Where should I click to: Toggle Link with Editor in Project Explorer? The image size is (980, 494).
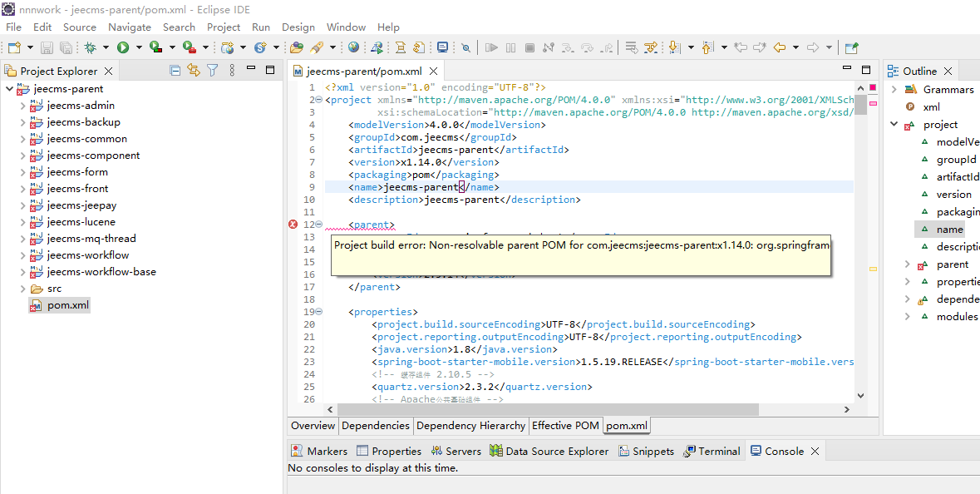(194, 71)
